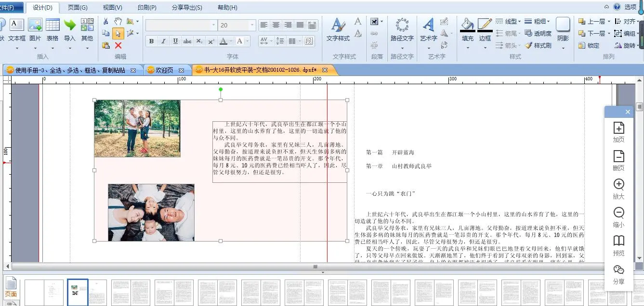Image resolution: width=644 pixels, height=306 pixels.
Task: Click the 样式刷 format painter
Action: (538, 45)
